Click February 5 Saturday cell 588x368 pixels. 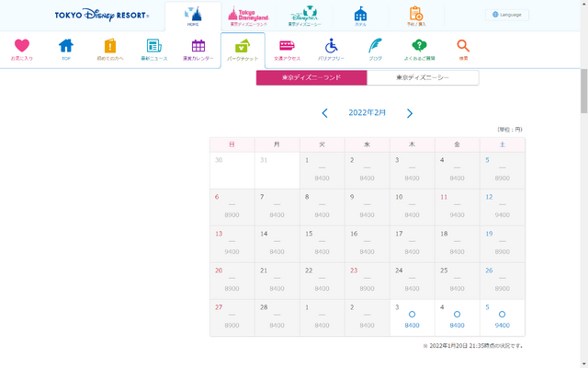(x=503, y=170)
